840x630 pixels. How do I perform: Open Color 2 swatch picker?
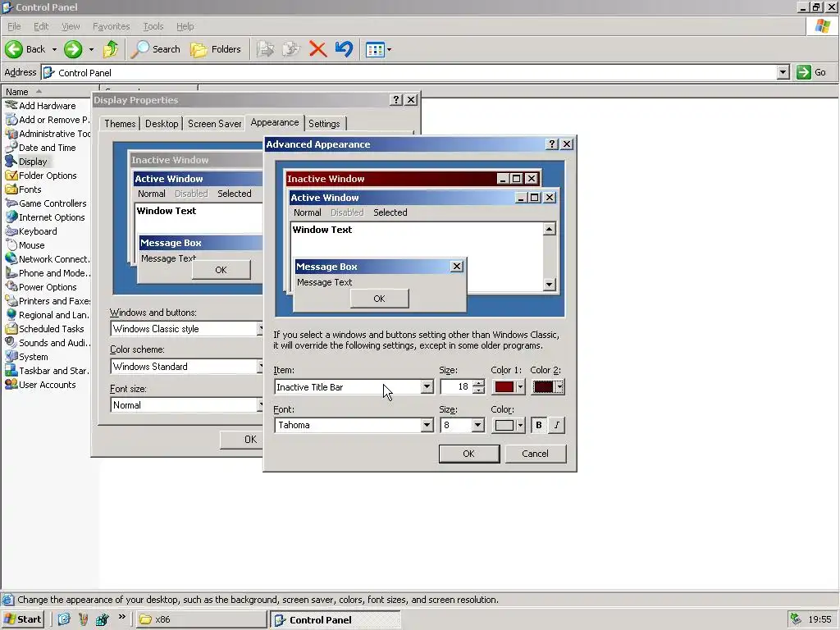[x=548, y=387]
